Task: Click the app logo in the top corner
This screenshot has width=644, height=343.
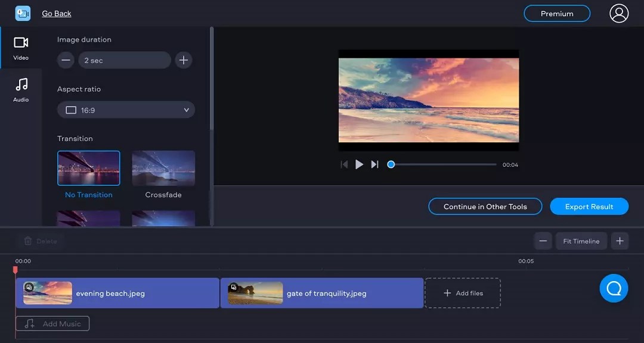Action: click(x=23, y=13)
